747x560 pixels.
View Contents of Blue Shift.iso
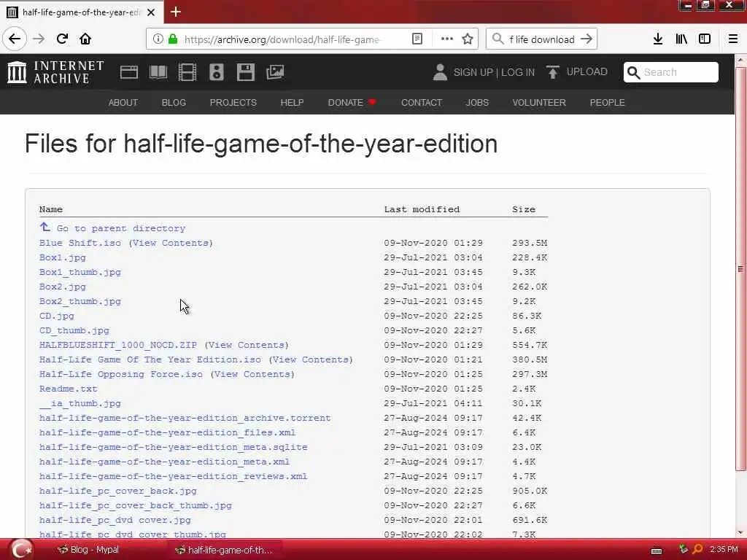(171, 243)
